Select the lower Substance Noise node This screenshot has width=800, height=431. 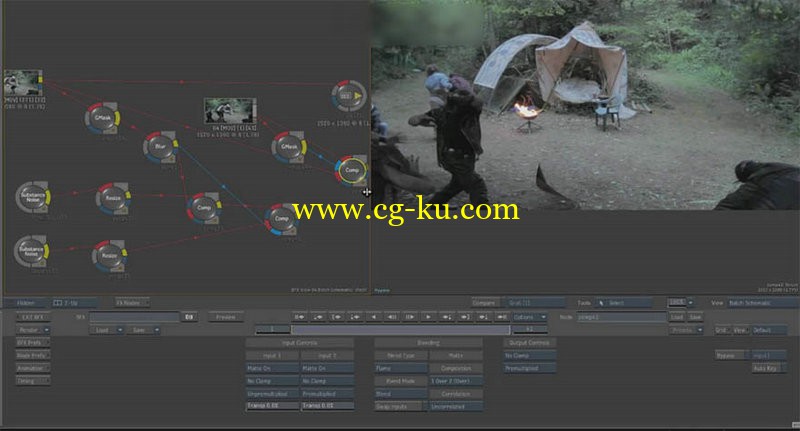[32, 251]
